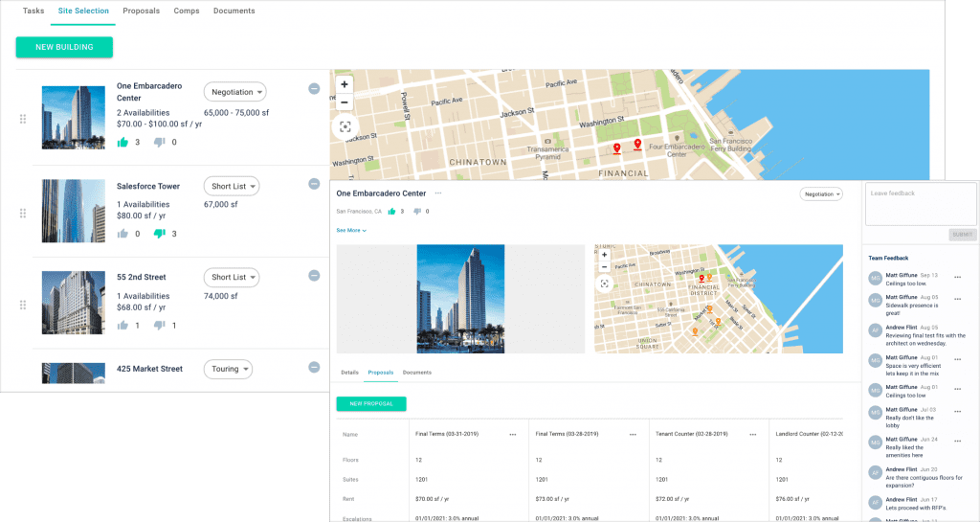Zoom out on the detail panel map
The image size is (980, 522).
tap(605, 267)
